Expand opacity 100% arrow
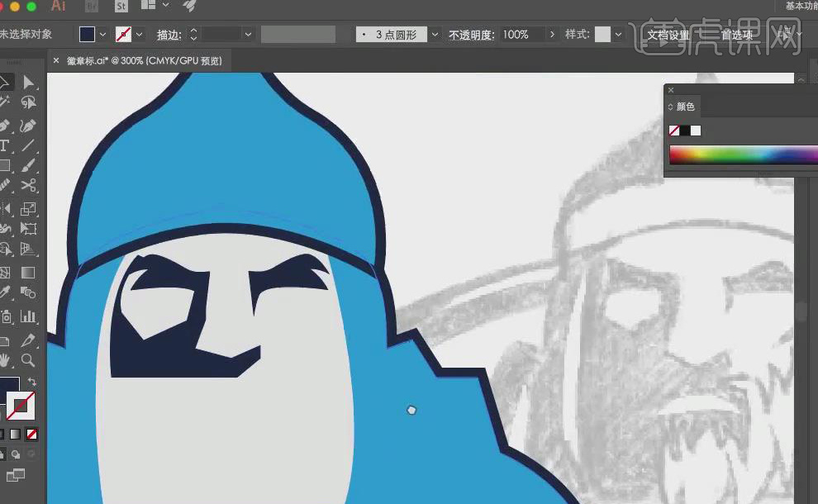This screenshot has width=818, height=504. tap(552, 35)
